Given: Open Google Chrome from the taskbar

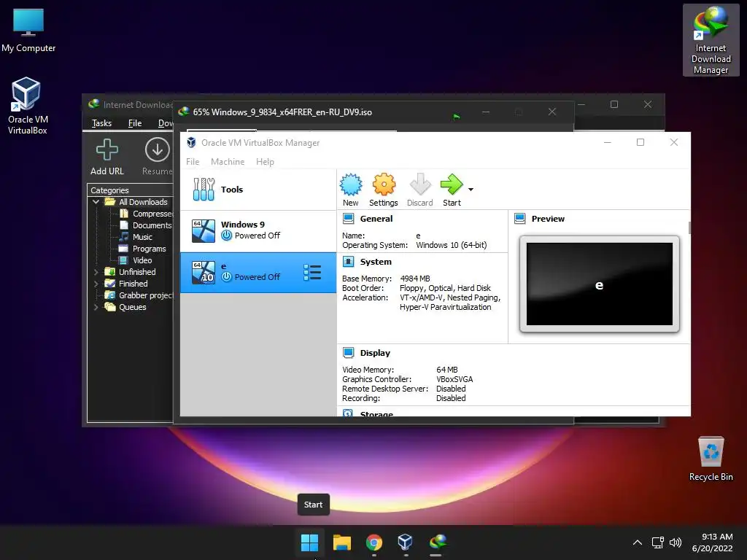Looking at the screenshot, I should (x=374, y=542).
